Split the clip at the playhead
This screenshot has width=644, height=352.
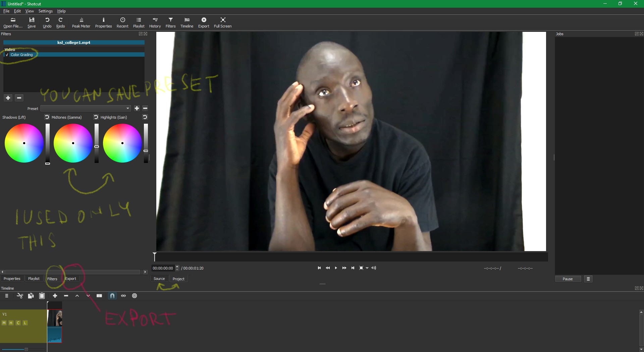click(x=99, y=296)
